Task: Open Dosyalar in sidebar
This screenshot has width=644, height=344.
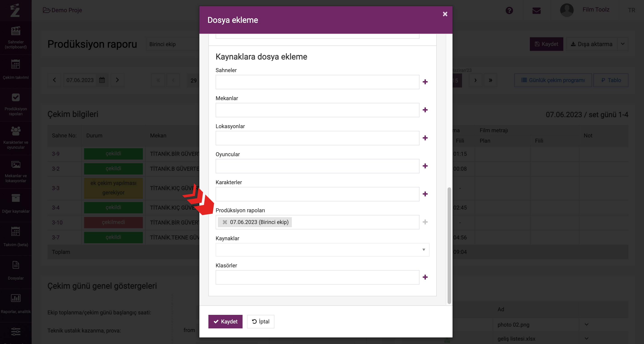Action: (16, 272)
